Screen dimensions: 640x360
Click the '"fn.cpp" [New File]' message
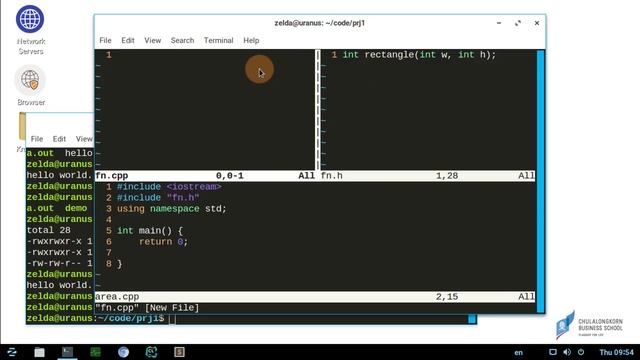click(147, 308)
